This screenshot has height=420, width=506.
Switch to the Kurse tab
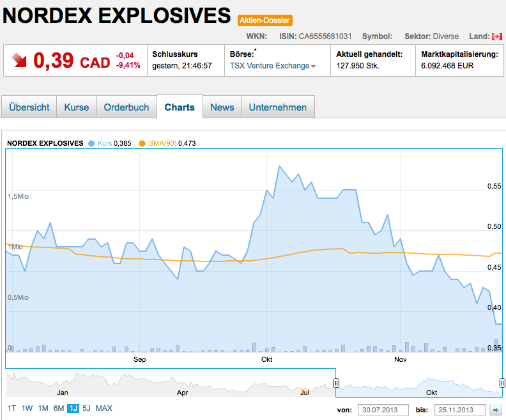click(x=77, y=107)
